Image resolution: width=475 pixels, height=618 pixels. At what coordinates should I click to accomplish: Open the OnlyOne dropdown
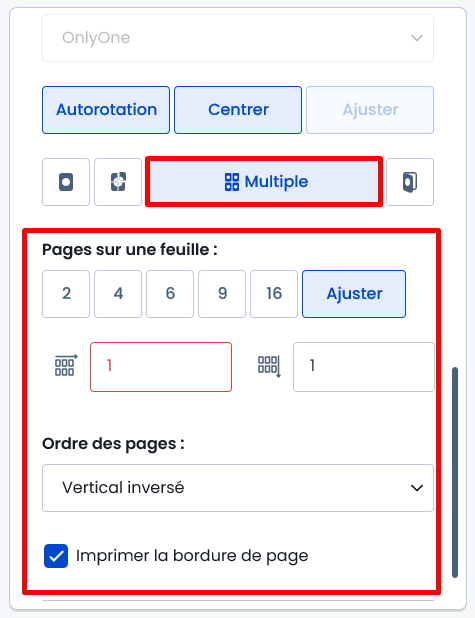(238, 38)
